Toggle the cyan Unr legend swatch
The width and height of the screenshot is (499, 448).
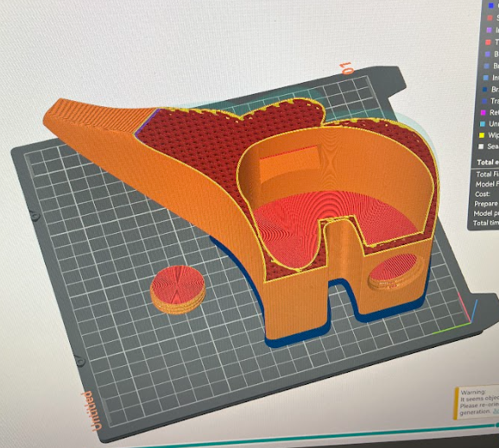coord(483,123)
